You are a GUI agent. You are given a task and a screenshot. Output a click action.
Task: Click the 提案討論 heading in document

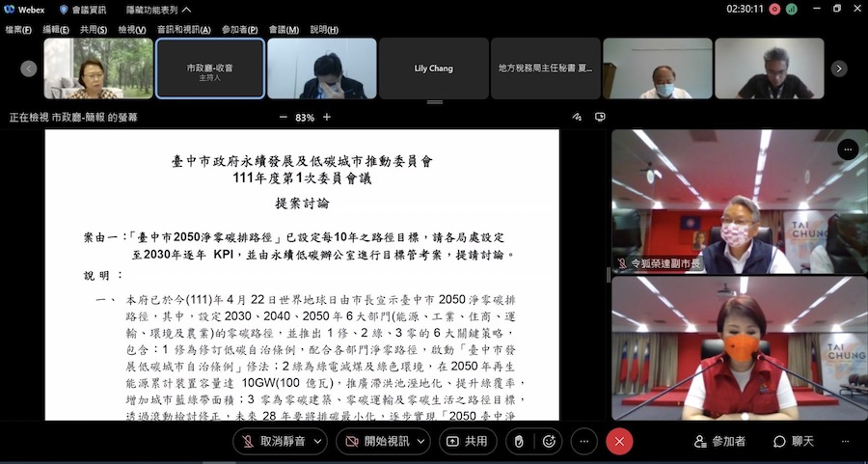tap(302, 204)
